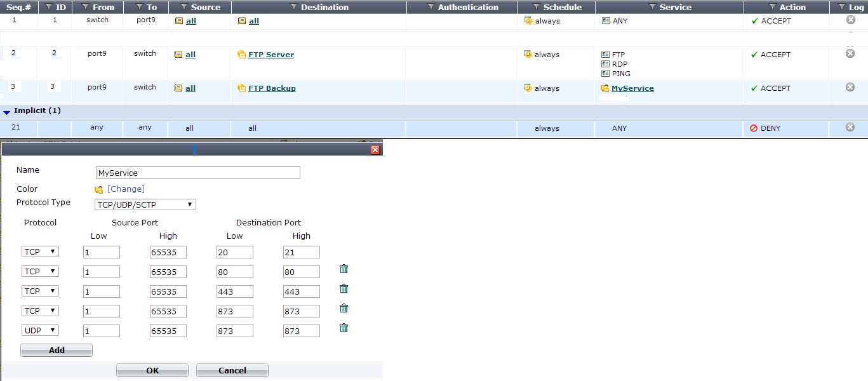Image resolution: width=868 pixels, height=381 pixels.
Task: Open the UDP protocol dropdown
Action: (40, 330)
